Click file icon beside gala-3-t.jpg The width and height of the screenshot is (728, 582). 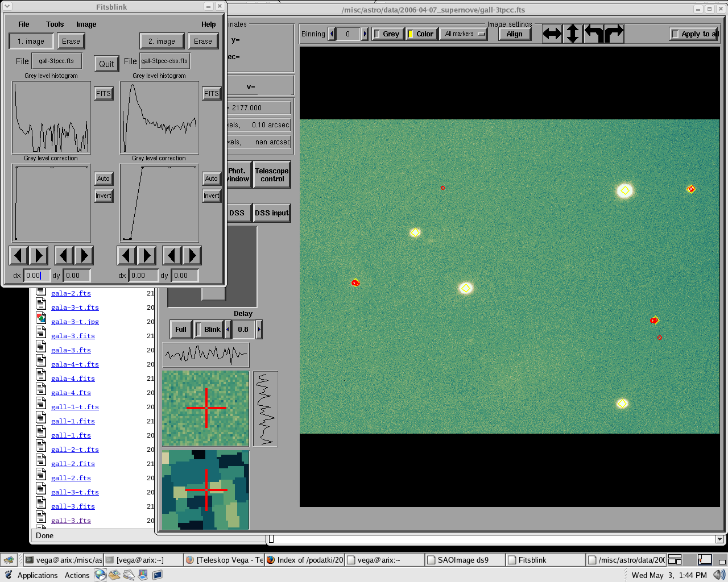click(x=41, y=318)
